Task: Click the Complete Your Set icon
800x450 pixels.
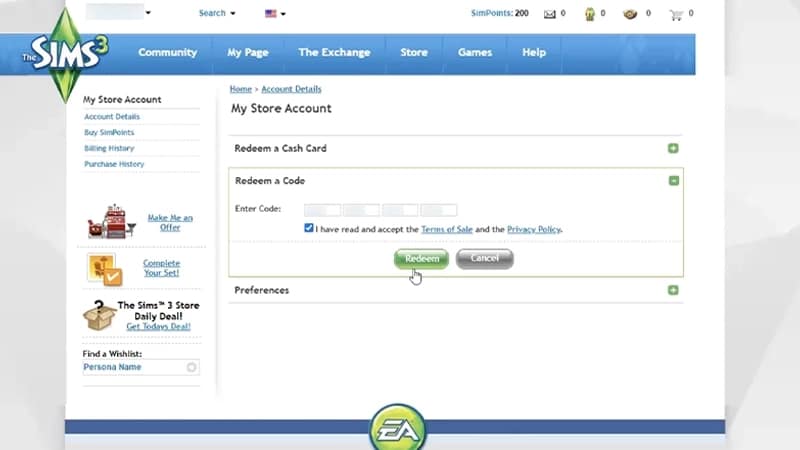Action: (105, 268)
